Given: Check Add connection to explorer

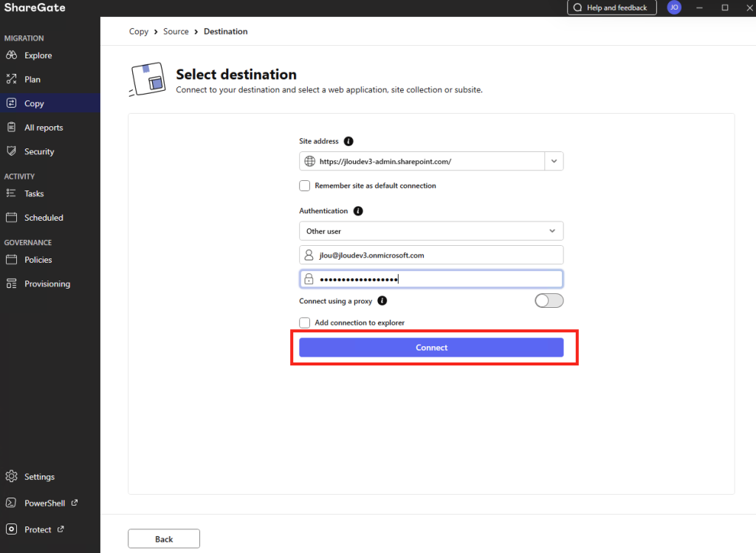Looking at the screenshot, I should (305, 323).
